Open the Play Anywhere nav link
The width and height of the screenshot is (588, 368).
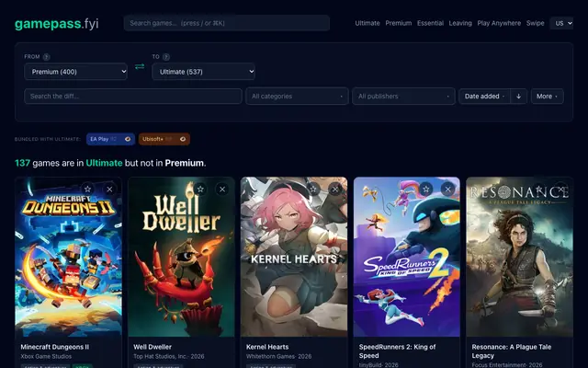coord(499,23)
